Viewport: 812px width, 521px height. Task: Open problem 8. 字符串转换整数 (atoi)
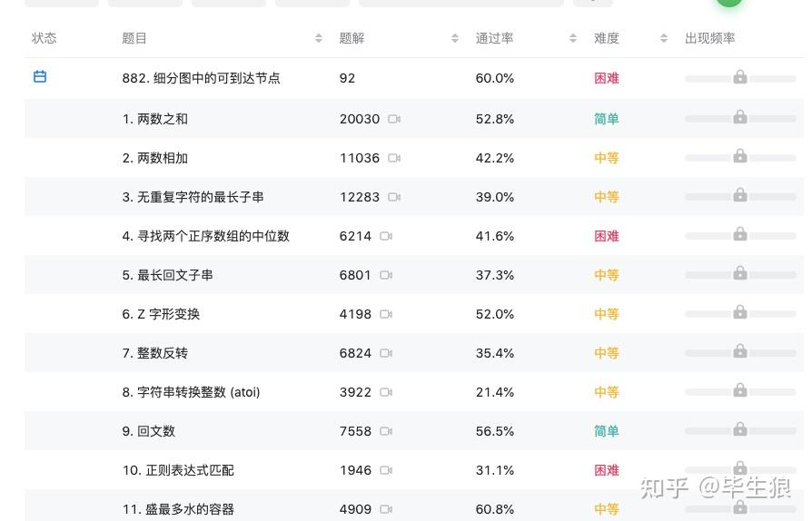coord(191,392)
